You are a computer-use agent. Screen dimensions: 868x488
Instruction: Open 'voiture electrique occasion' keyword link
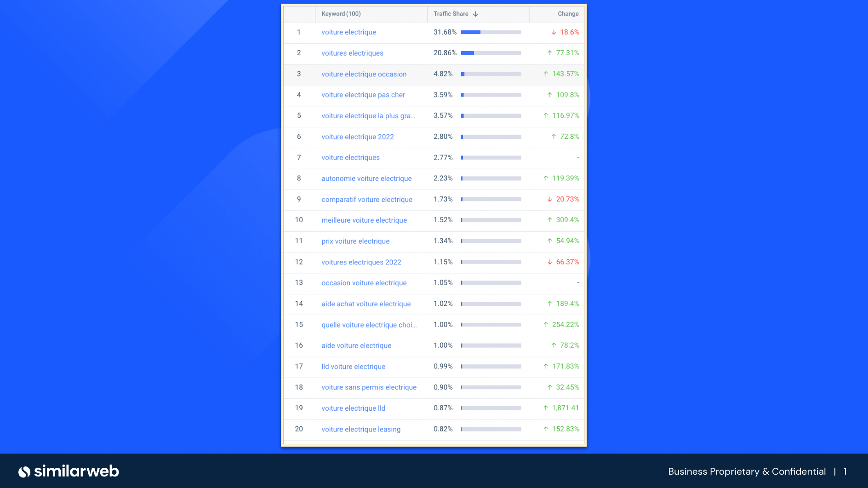364,74
